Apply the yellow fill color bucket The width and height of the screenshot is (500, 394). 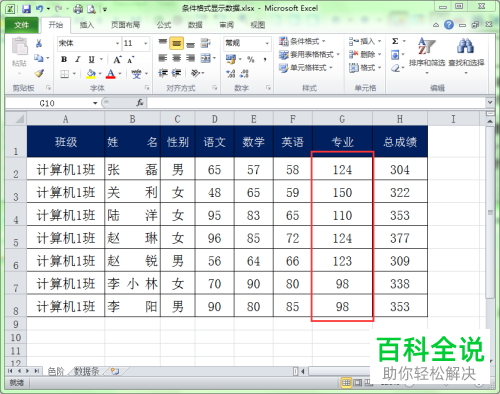coord(91,74)
